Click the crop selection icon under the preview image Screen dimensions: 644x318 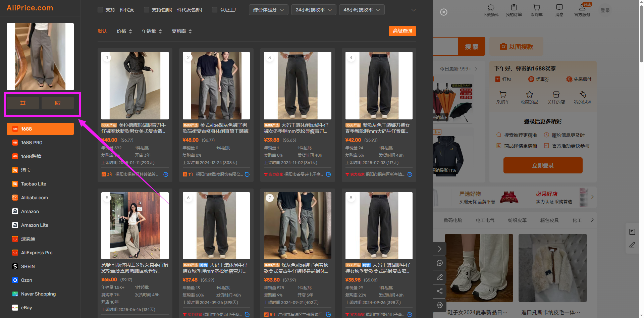pos(23,103)
